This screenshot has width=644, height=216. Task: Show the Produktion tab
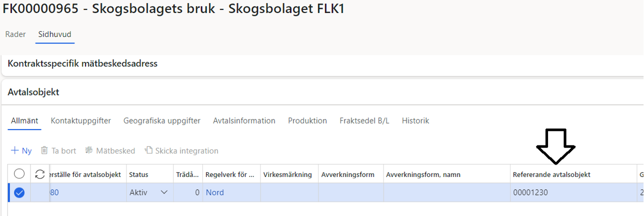[307, 120]
